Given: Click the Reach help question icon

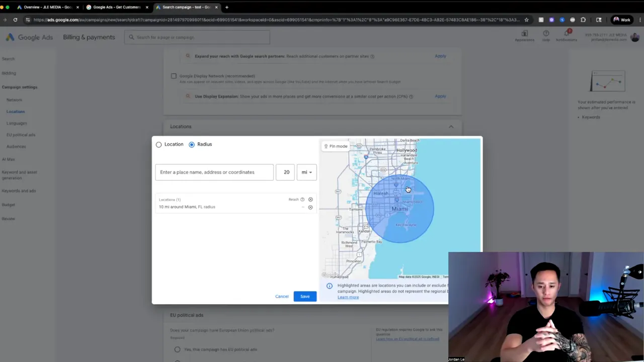Looking at the screenshot, I should tap(302, 200).
